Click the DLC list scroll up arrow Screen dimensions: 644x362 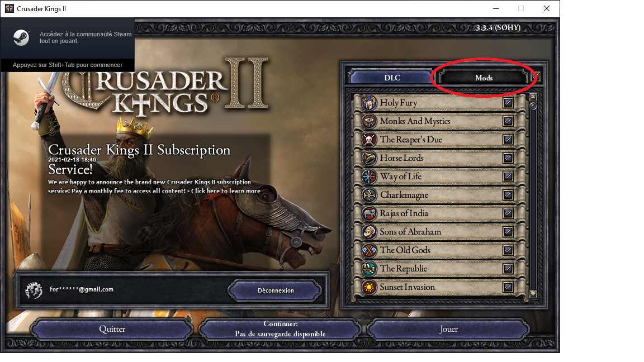533,97
